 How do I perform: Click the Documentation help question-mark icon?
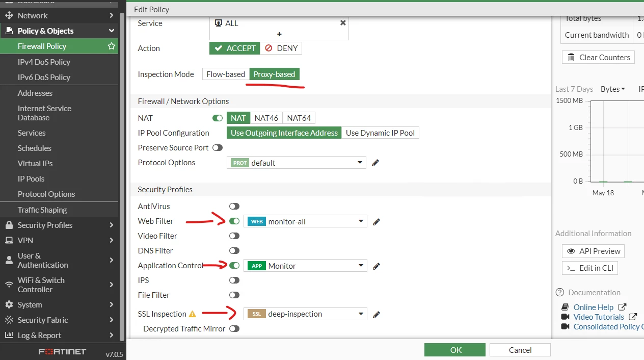(560, 293)
